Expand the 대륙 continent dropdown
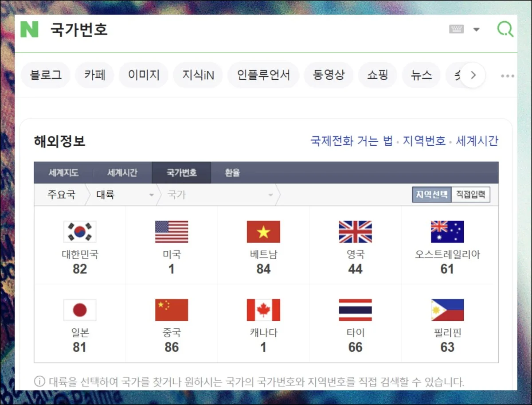This screenshot has height=405, width=532. point(124,195)
